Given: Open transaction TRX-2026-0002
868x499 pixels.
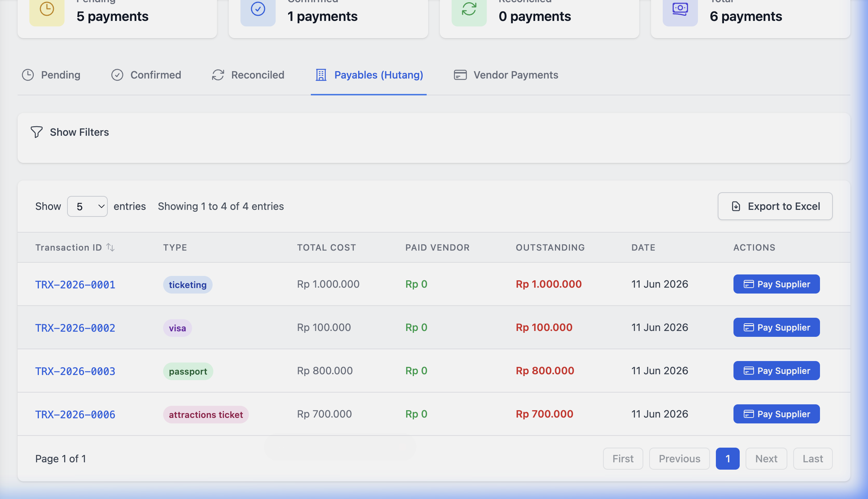Looking at the screenshot, I should click(75, 328).
